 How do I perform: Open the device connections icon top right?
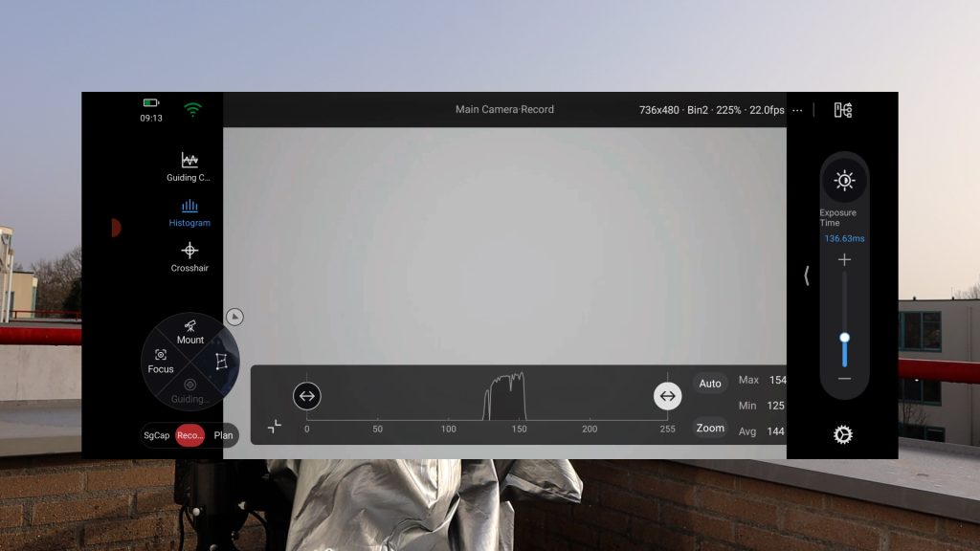(x=842, y=110)
